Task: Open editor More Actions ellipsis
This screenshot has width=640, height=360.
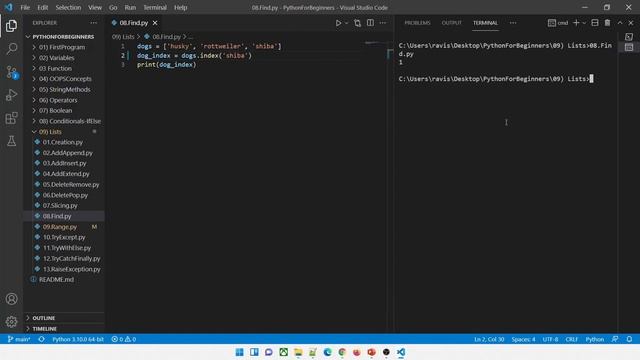Action: click(x=383, y=23)
